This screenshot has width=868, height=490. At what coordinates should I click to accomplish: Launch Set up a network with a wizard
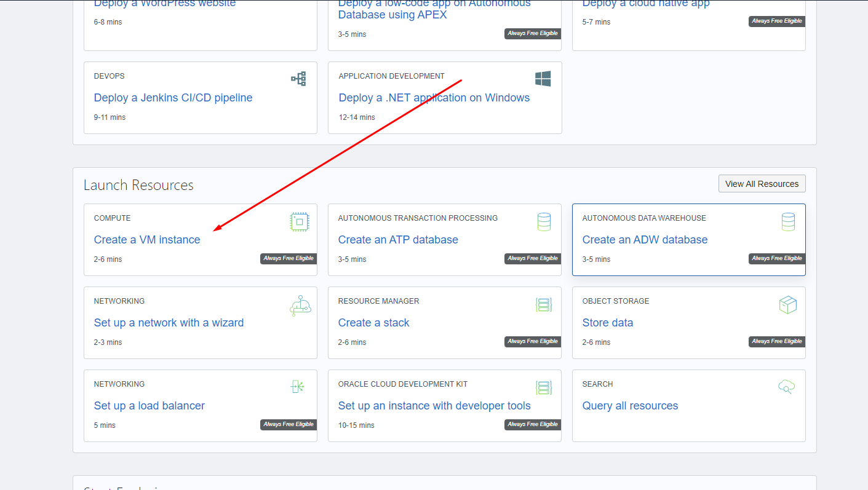click(169, 323)
